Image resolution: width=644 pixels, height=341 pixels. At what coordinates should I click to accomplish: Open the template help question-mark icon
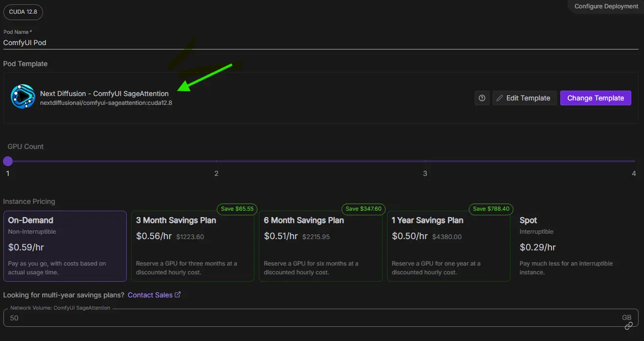point(482,98)
